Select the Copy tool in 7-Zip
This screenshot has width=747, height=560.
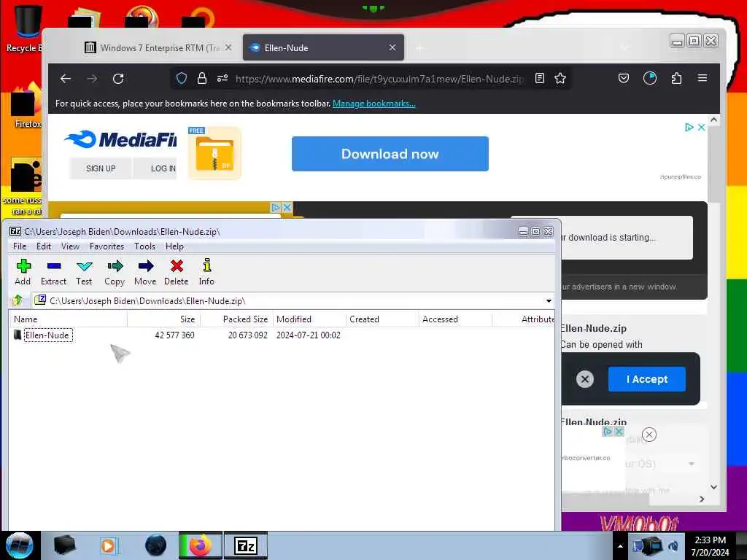click(115, 273)
